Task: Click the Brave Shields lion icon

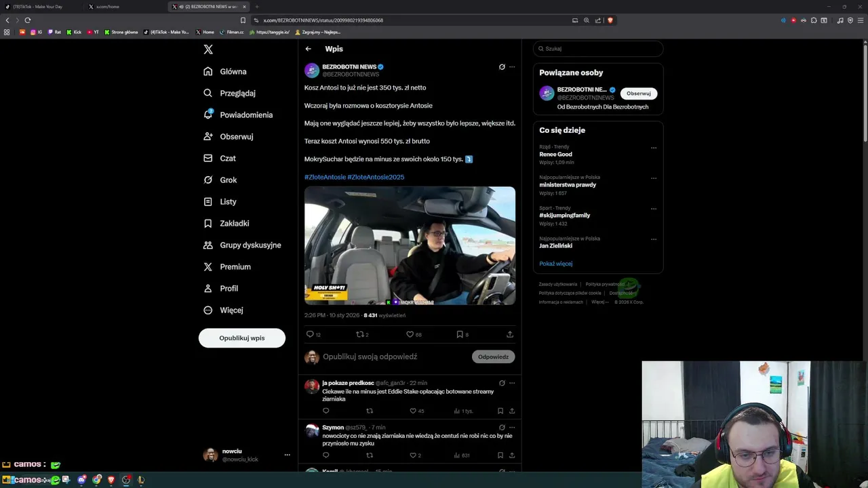Action: pyautogui.click(x=610, y=20)
